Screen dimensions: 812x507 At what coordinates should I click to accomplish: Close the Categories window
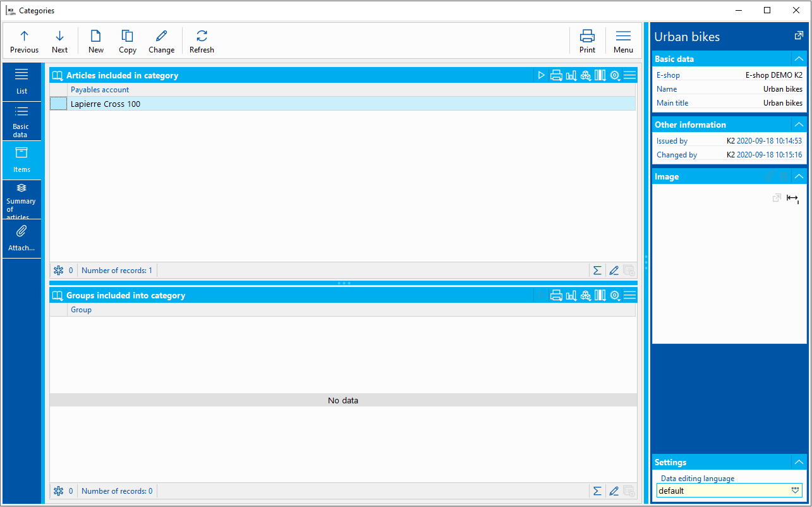796,10
